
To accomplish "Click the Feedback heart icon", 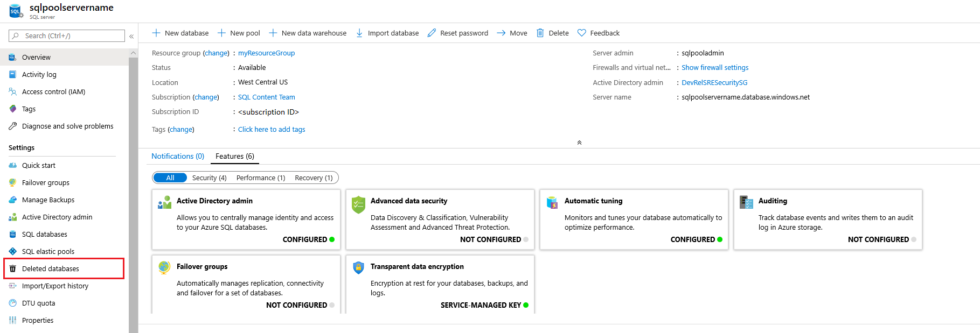I will (x=581, y=33).
